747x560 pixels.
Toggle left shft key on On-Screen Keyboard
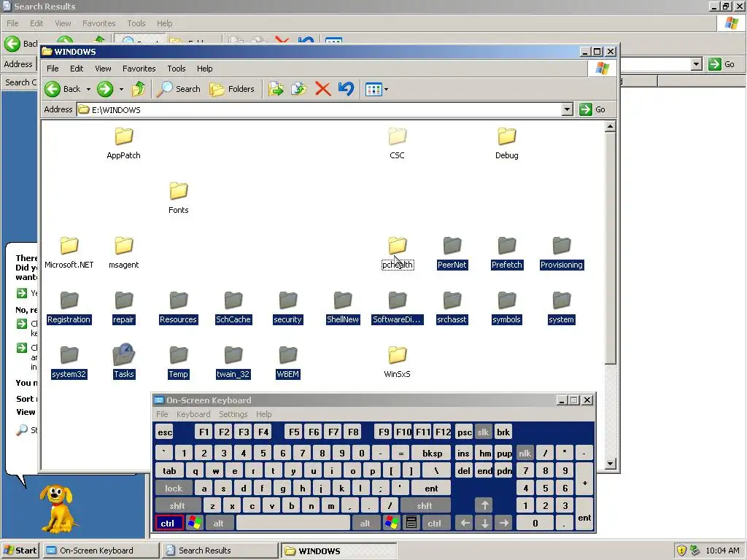coord(177,506)
